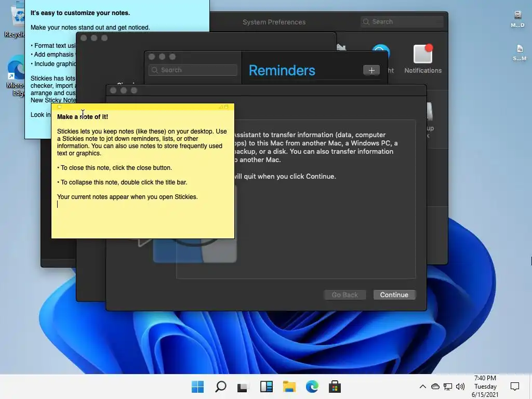Close the yellow sticky note box

(x=59, y=107)
